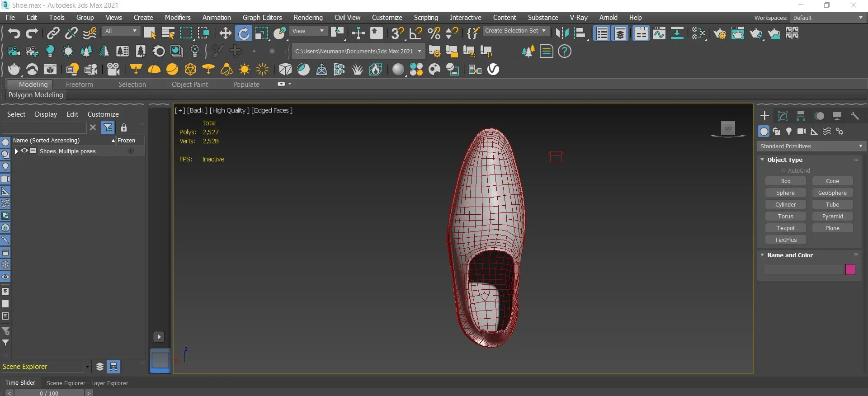Click the Sphere primitive button

786,193
